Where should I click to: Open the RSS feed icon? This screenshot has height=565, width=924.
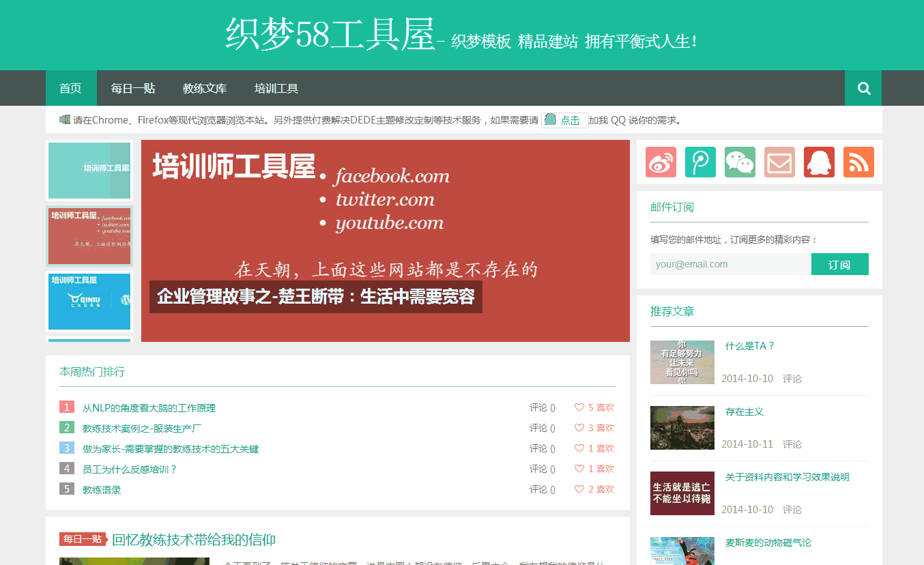[x=858, y=162]
